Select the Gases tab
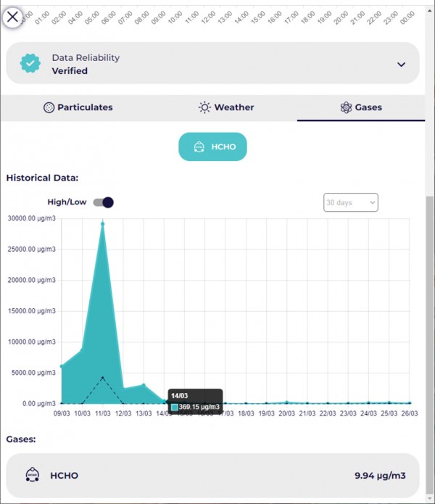This screenshot has width=435, height=504. coord(361,107)
